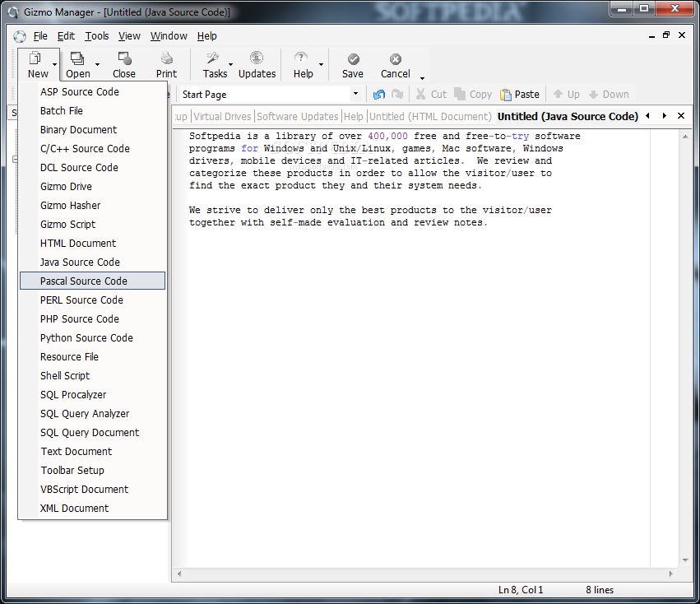The width and height of the screenshot is (700, 604).
Task: Select Gizmo Hasher from the list
Action: (92, 206)
